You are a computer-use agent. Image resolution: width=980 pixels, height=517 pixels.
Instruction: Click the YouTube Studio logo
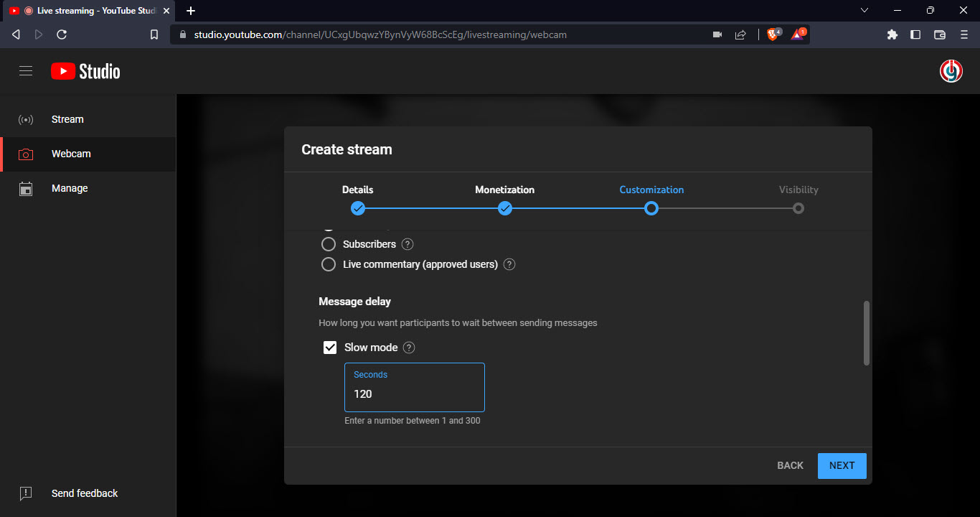click(85, 70)
